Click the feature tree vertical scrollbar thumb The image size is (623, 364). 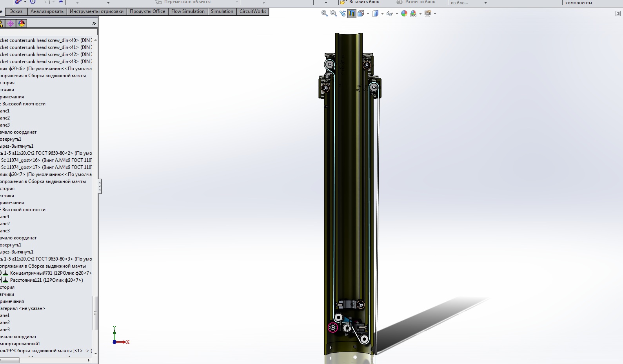[x=95, y=313]
